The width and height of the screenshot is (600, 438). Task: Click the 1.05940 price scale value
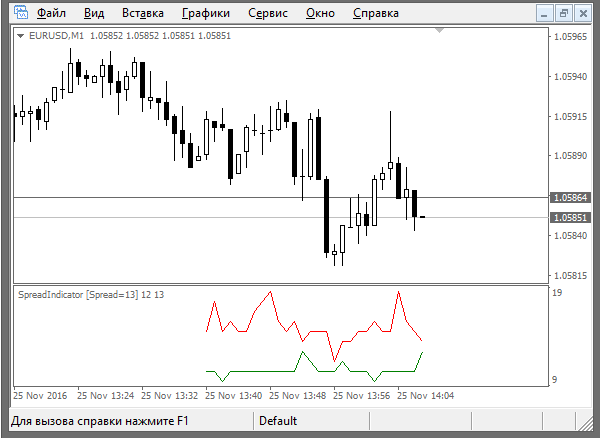point(570,77)
